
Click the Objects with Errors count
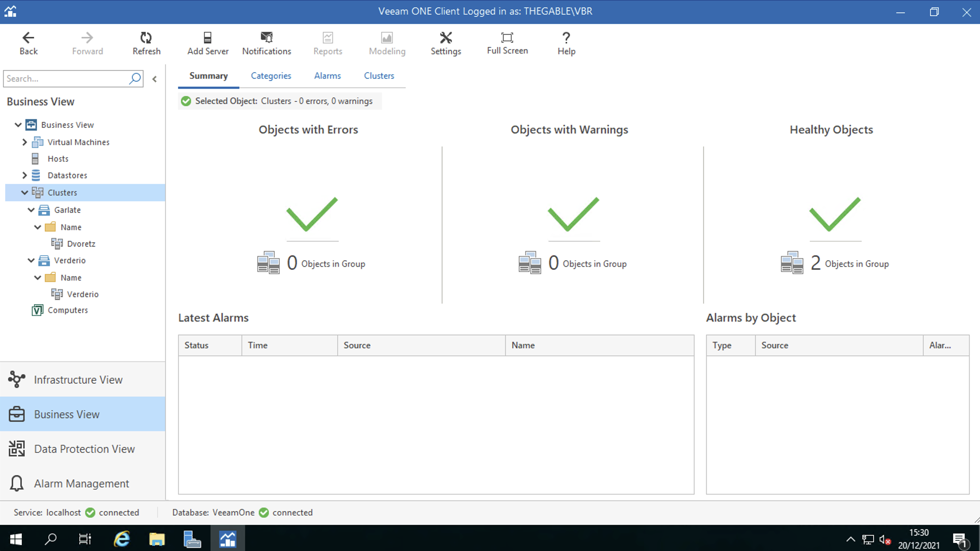(292, 263)
